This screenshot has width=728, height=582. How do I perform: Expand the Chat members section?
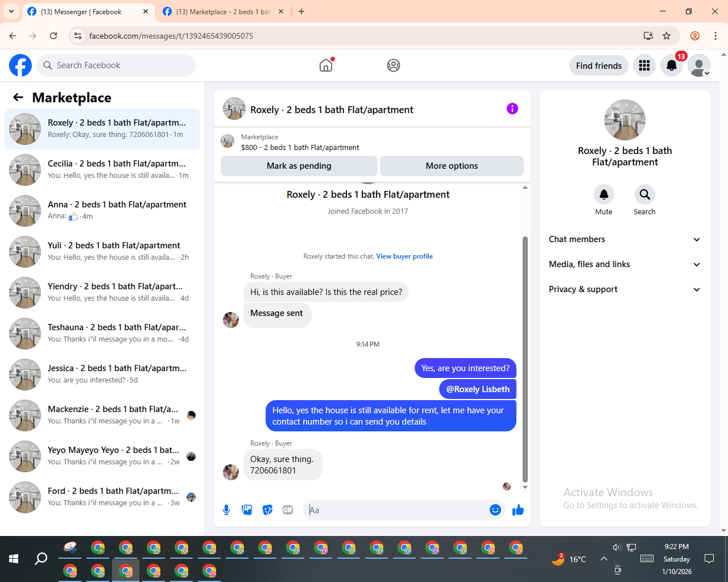(625, 239)
